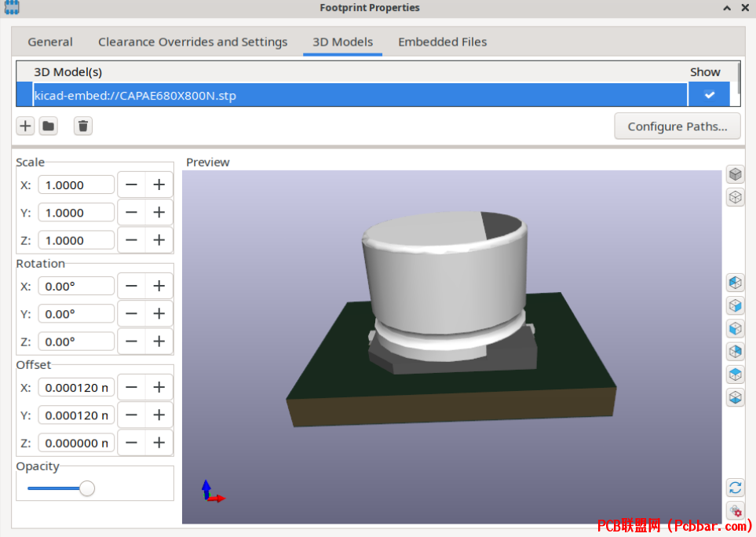
Task: Open the Embedded Files tab
Action: (x=442, y=42)
